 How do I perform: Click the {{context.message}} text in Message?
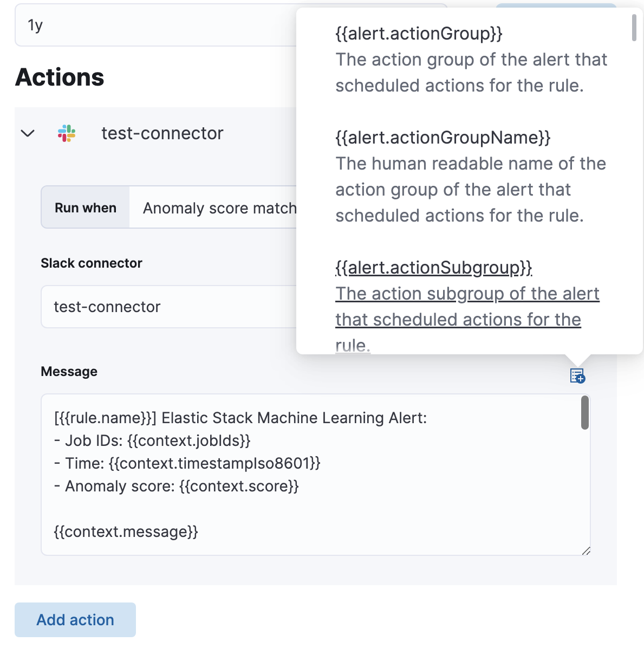coord(126,532)
